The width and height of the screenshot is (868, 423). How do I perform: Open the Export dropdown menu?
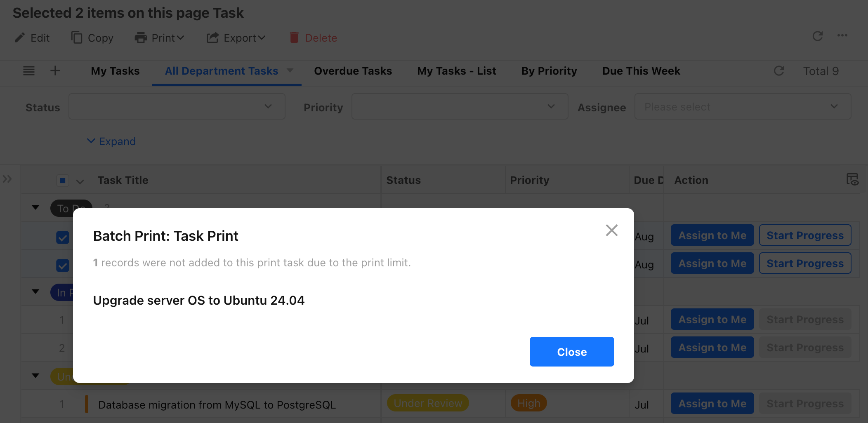pyautogui.click(x=236, y=38)
